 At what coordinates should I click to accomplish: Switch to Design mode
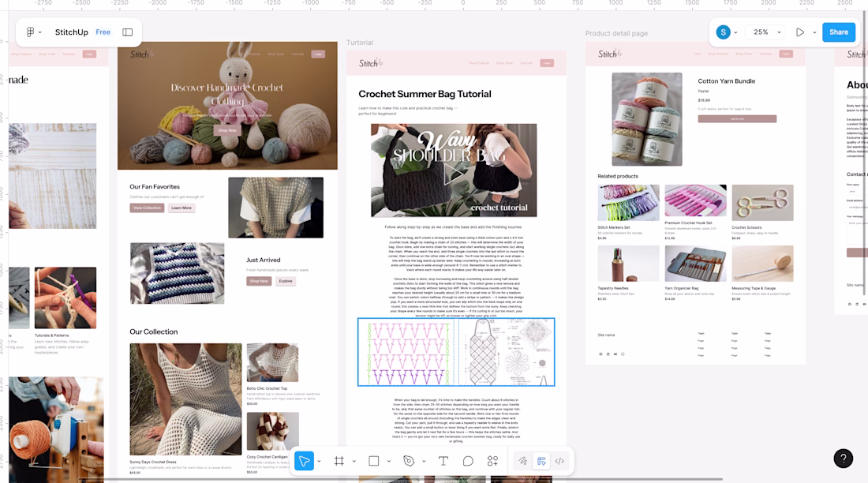541,461
